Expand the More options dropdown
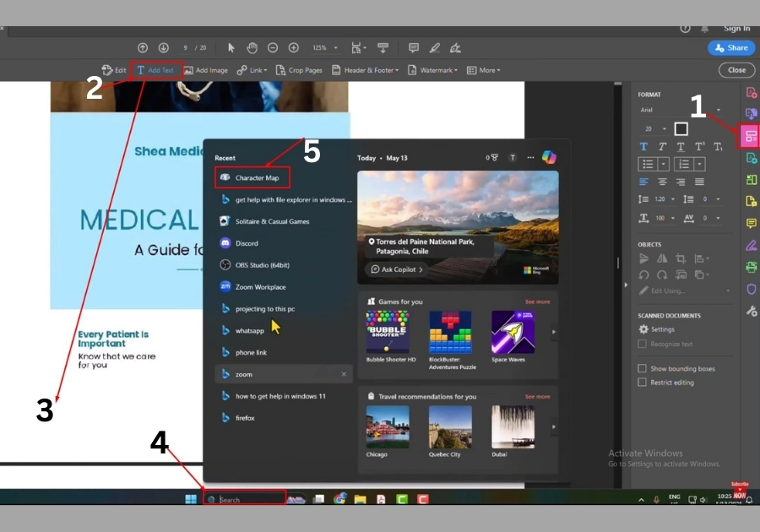 pyautogui.click(x=483, y=70)
